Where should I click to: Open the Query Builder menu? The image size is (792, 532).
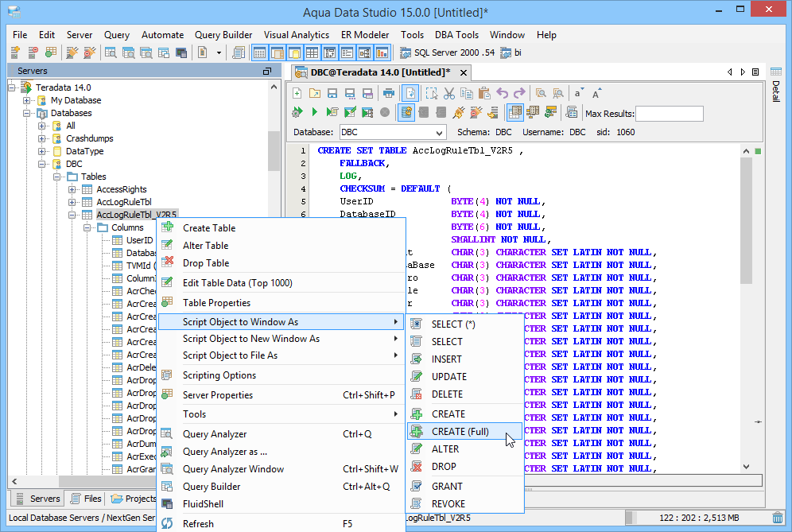point(223,35)
